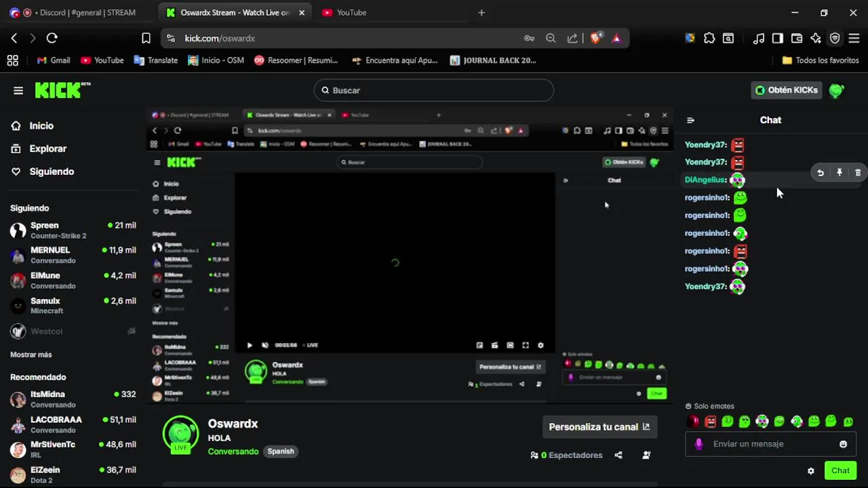Toggle the browser sidebar panel icon
The height and width of the screenshot is (488, 868).
coord(778,39)
